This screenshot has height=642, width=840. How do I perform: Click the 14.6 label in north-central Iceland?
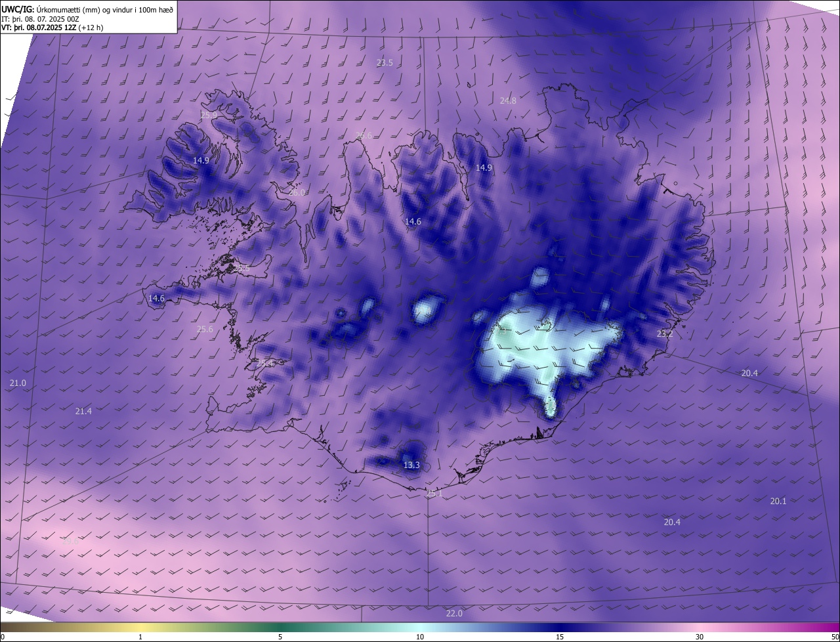pos(413,222)
